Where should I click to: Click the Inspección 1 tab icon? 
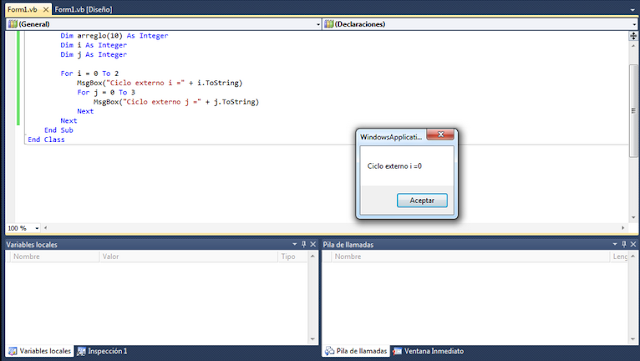click(x=82, y=351)
